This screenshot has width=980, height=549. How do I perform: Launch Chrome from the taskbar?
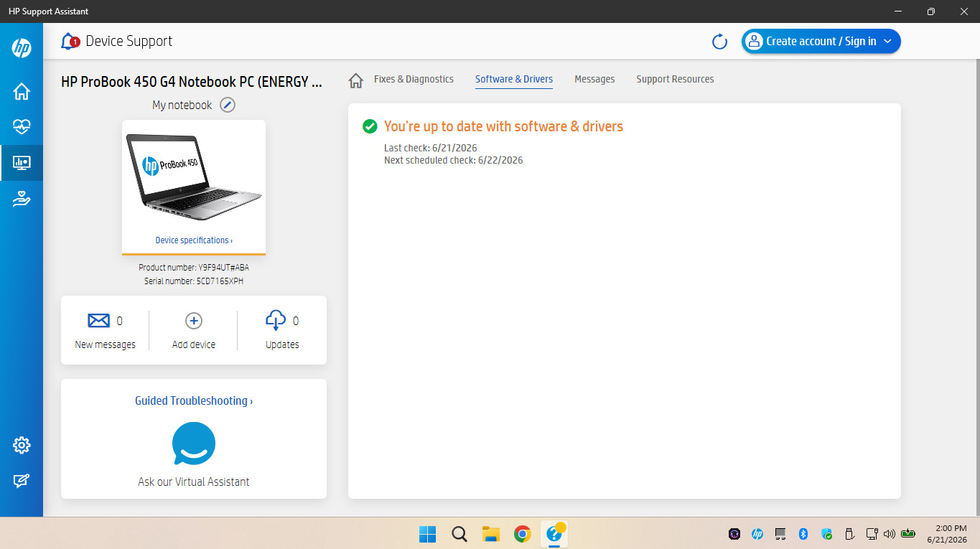click(x=523, y=534)
